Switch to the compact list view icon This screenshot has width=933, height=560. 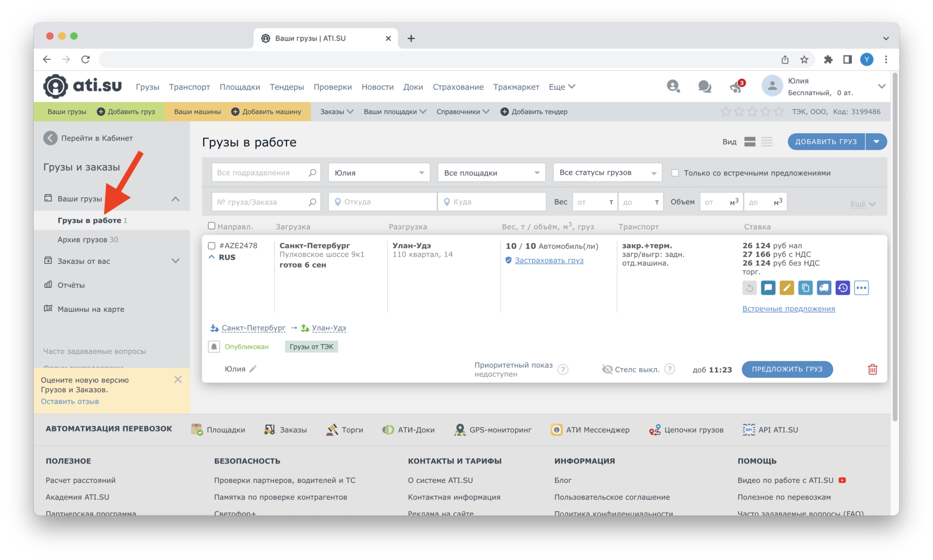(767, 142)
